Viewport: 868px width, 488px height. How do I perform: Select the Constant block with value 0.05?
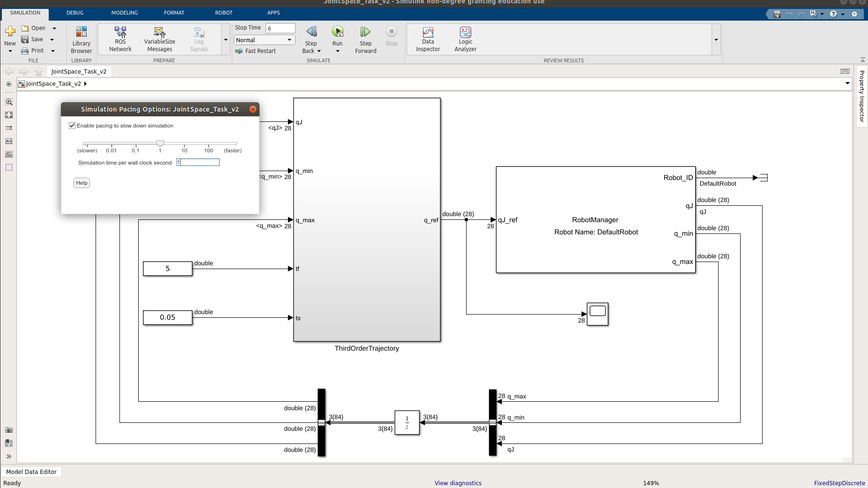coord(168,317)
